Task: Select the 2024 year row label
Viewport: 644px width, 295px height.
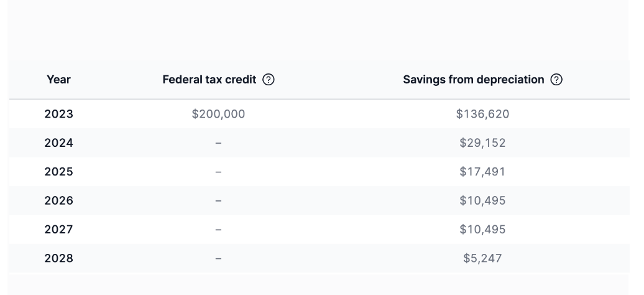Action: 58,143
